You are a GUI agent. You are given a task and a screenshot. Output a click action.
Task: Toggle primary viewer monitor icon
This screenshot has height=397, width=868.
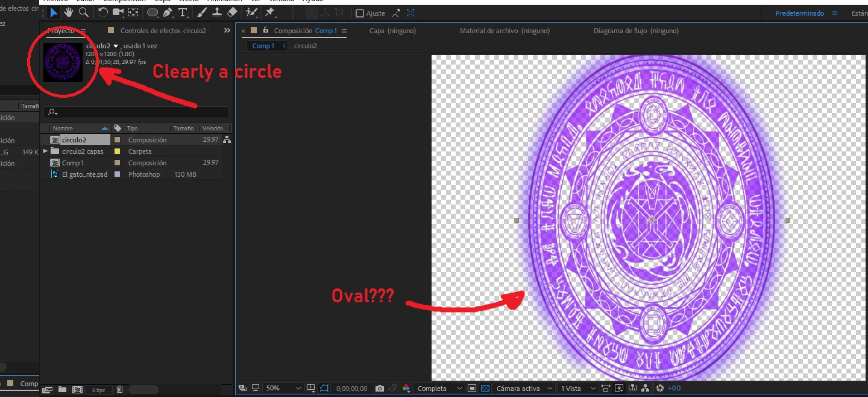pos(256,388)
